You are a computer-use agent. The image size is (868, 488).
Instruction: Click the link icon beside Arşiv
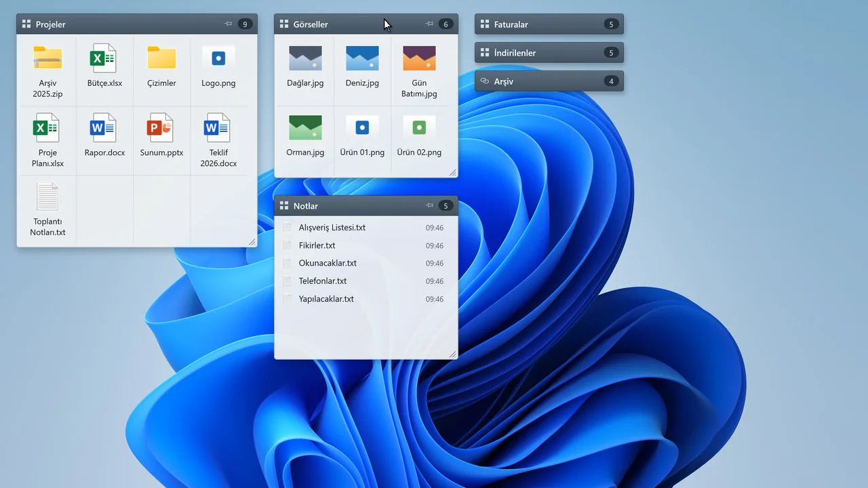[485, 81]
